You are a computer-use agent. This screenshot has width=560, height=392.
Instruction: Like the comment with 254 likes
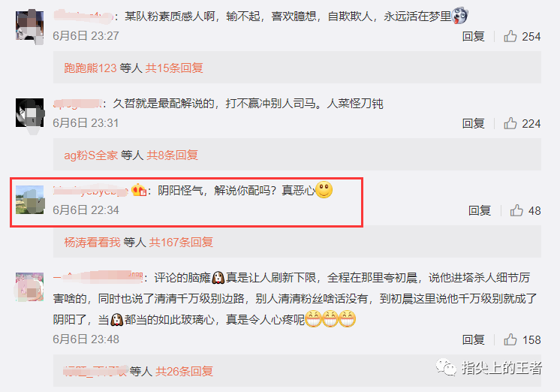510,36
